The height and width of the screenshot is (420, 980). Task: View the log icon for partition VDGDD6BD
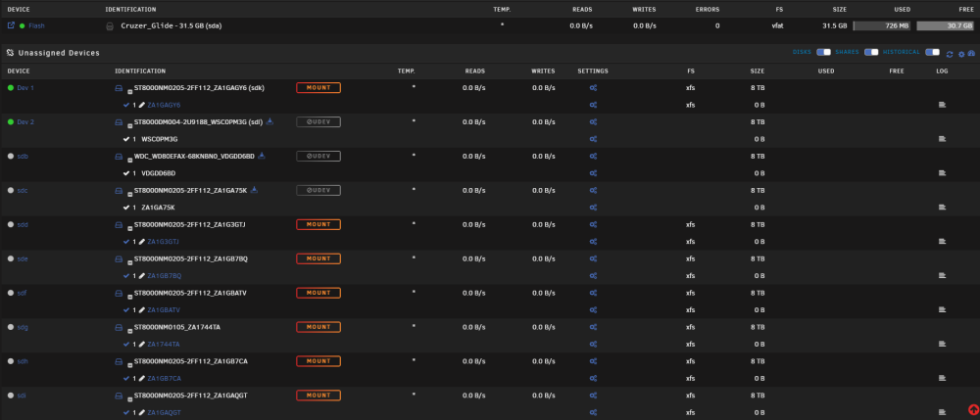coord(942,173)
